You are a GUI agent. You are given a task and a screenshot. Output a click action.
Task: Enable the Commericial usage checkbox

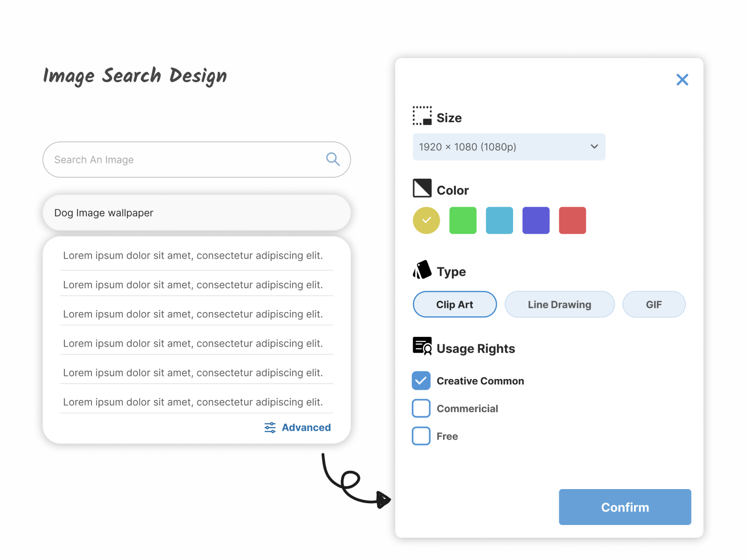421,408
